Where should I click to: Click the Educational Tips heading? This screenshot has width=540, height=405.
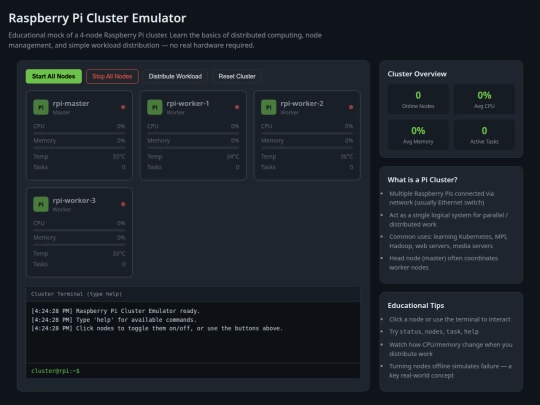click(x=416, y=306)
